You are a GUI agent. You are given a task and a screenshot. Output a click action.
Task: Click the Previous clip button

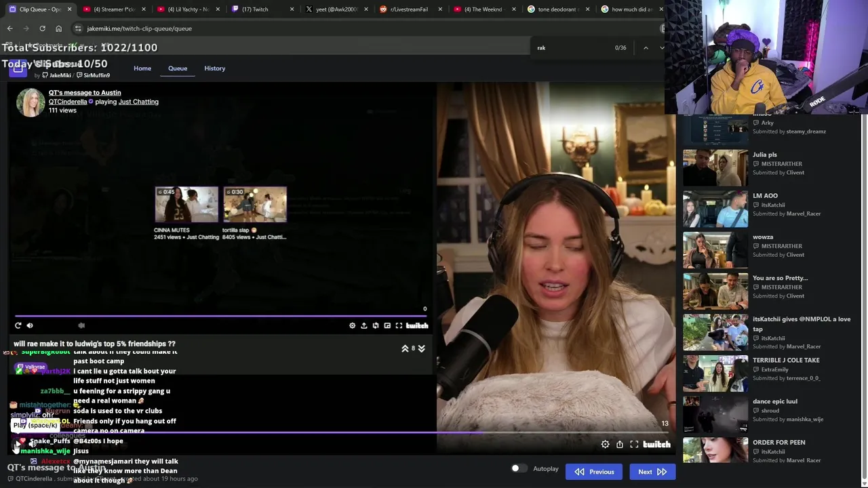point(594,472)
